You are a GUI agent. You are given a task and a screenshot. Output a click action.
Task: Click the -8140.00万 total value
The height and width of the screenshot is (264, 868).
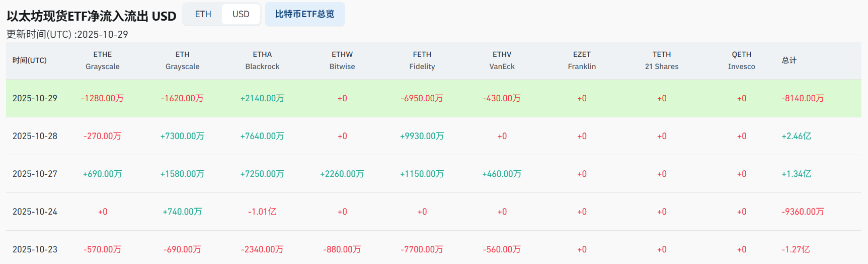coord(803,98)
